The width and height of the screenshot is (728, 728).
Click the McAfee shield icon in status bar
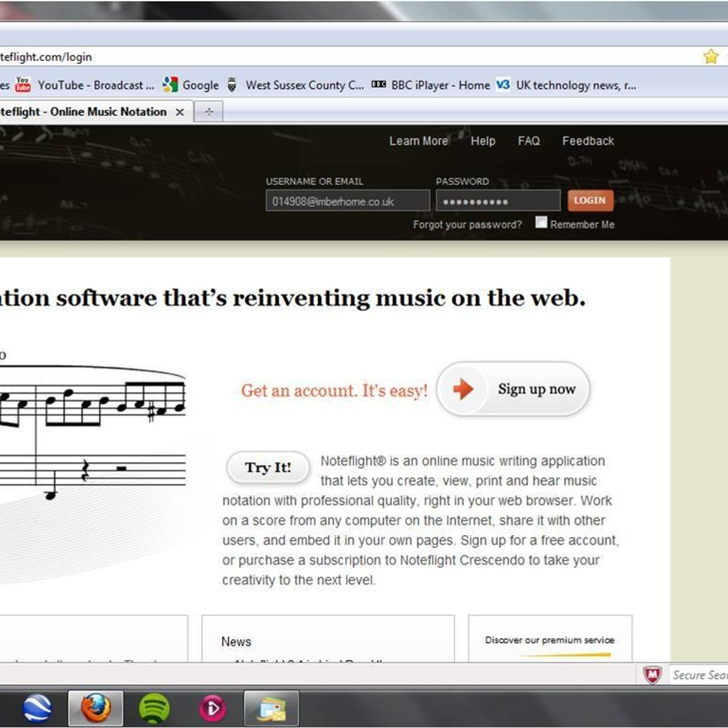652,675
